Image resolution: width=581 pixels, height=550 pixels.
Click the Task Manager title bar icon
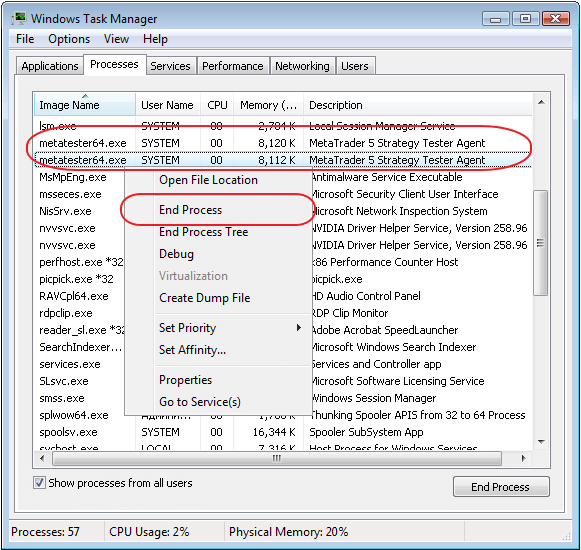(x=19, y=18)
